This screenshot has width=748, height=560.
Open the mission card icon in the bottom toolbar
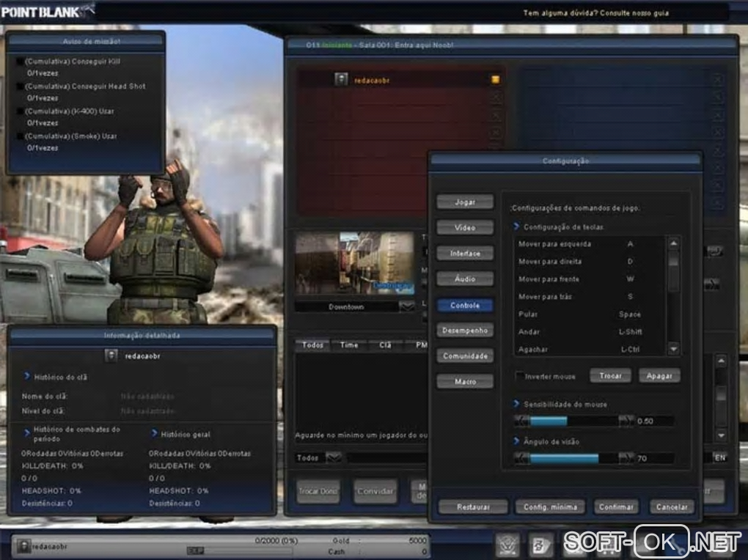click(540, 545)
